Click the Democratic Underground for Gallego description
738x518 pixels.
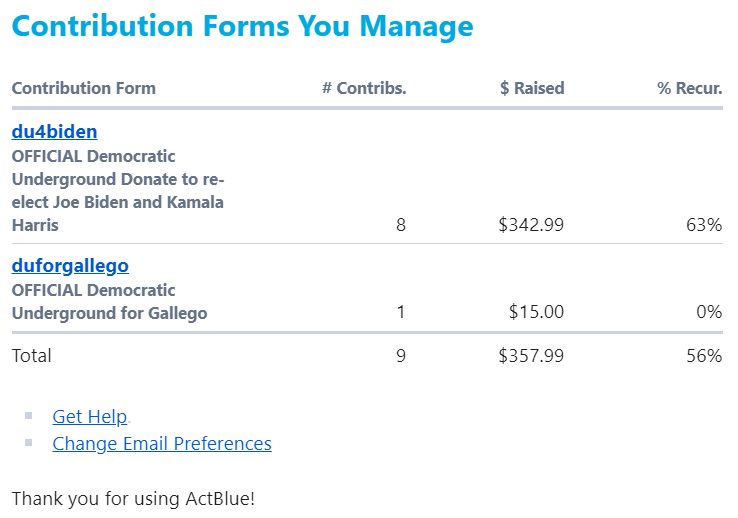[x=110, y=302]
